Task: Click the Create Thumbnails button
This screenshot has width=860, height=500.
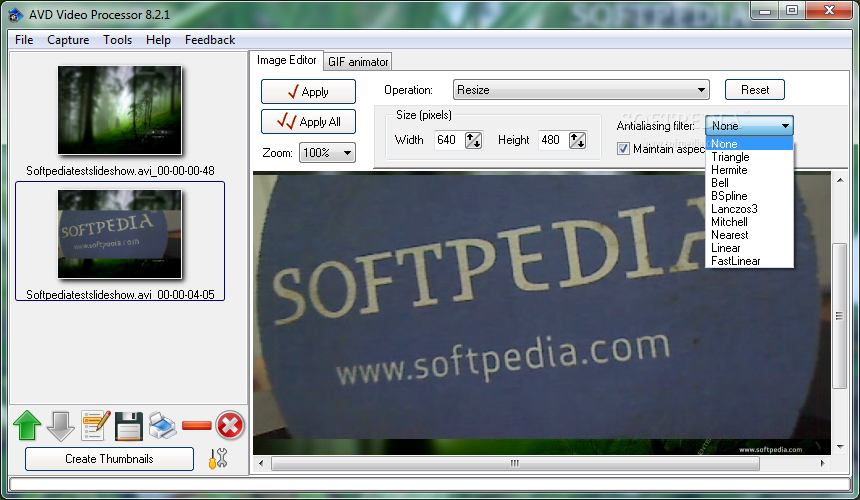Action: pos(109,459)
